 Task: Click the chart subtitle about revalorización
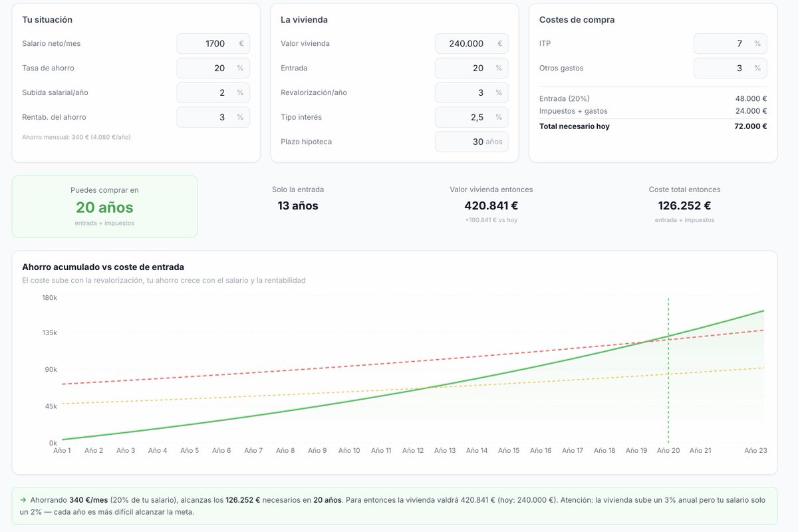164,281
